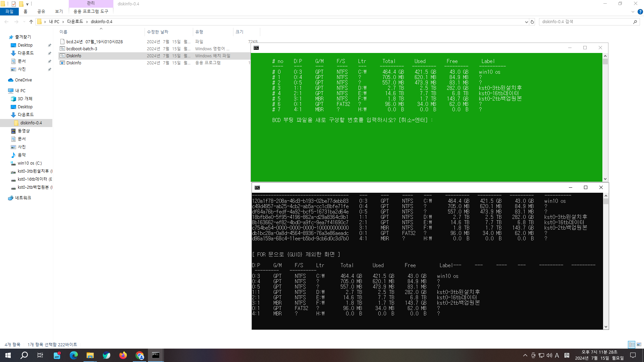
Task: Launch Firefox from taskbar
Action: coord(123,355)
